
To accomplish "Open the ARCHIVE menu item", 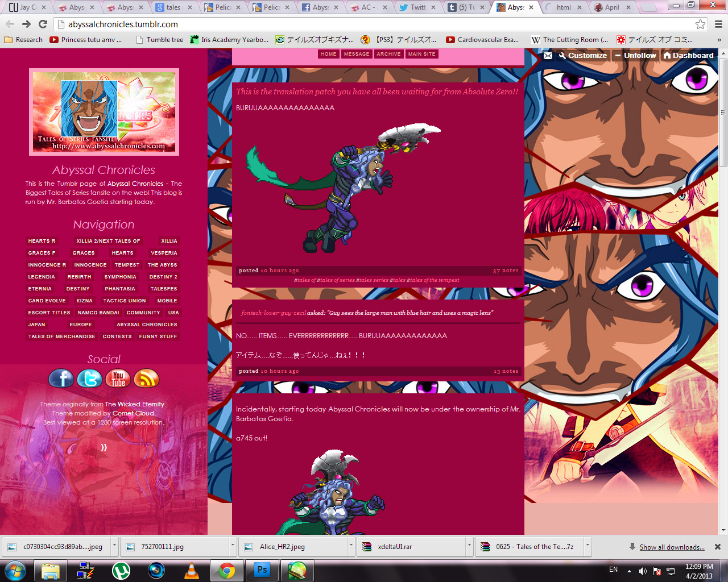I will tap(388, 54).
